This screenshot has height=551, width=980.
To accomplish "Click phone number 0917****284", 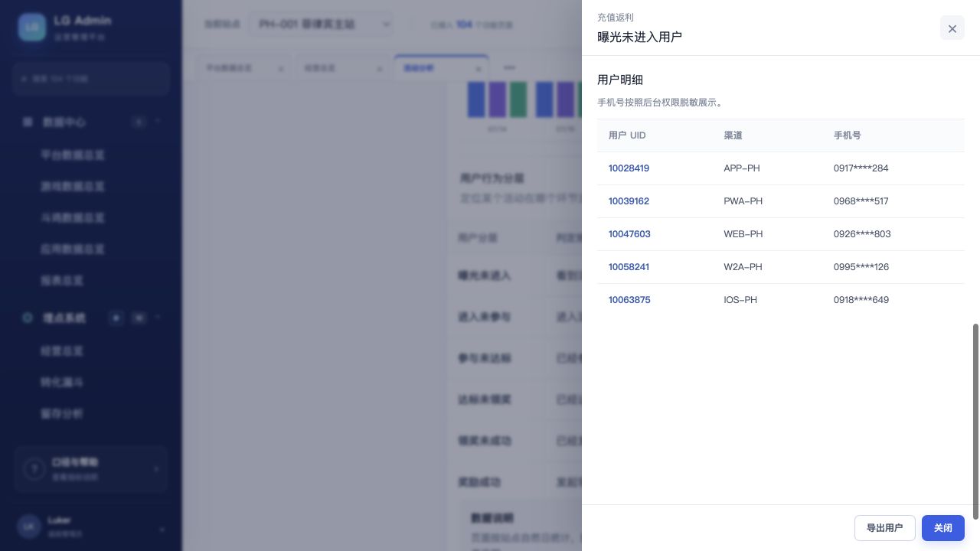I will point(861,168).
